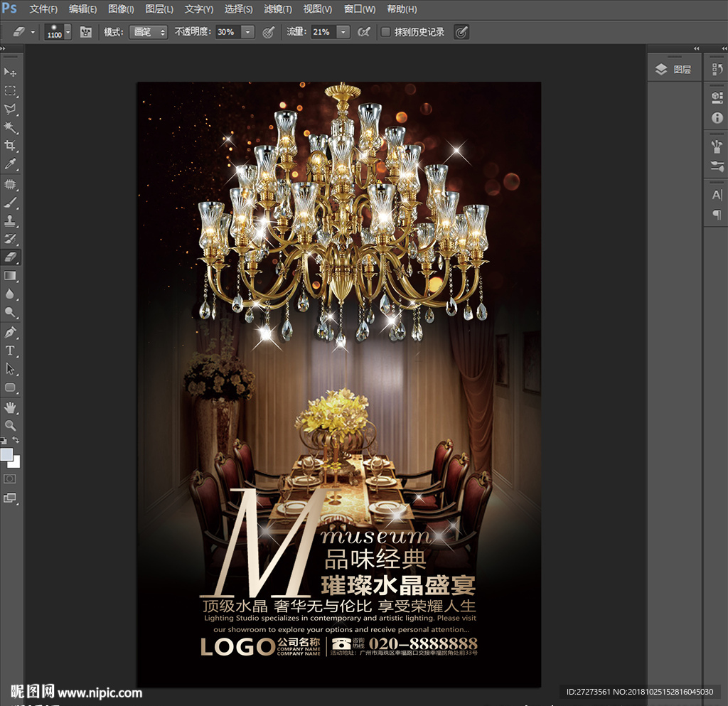Enable 抹到历史记录 checkbox
Screen dimensions: 728x706
(x=385, y=31)
